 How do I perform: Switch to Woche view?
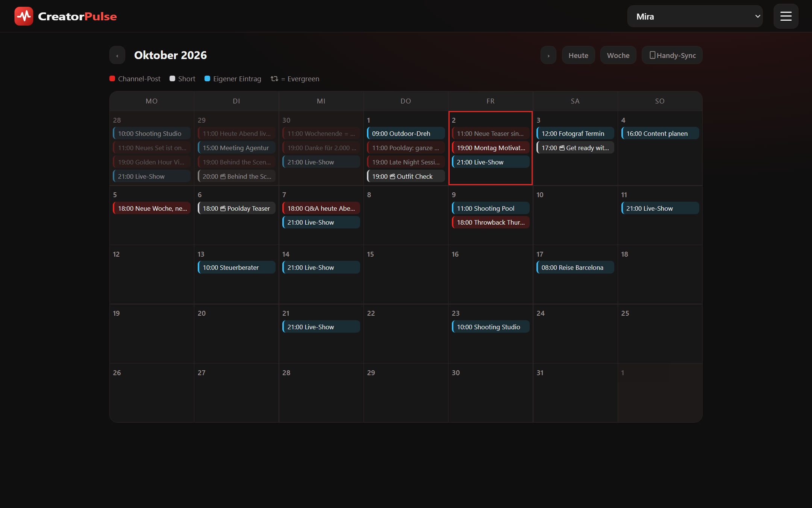618,55
